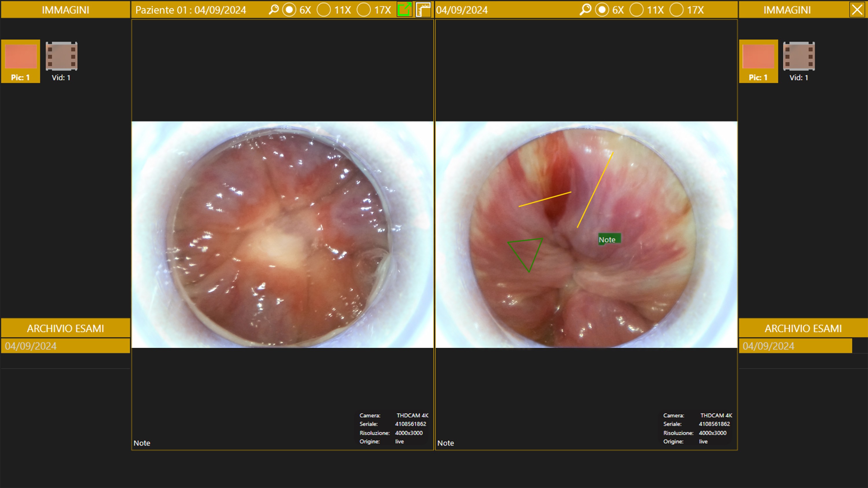The width and height of the screenshot is (868, 488).
Task: Click magnifier icon in right viewer header
Action: pyautogui.click(x=586, y=10)
